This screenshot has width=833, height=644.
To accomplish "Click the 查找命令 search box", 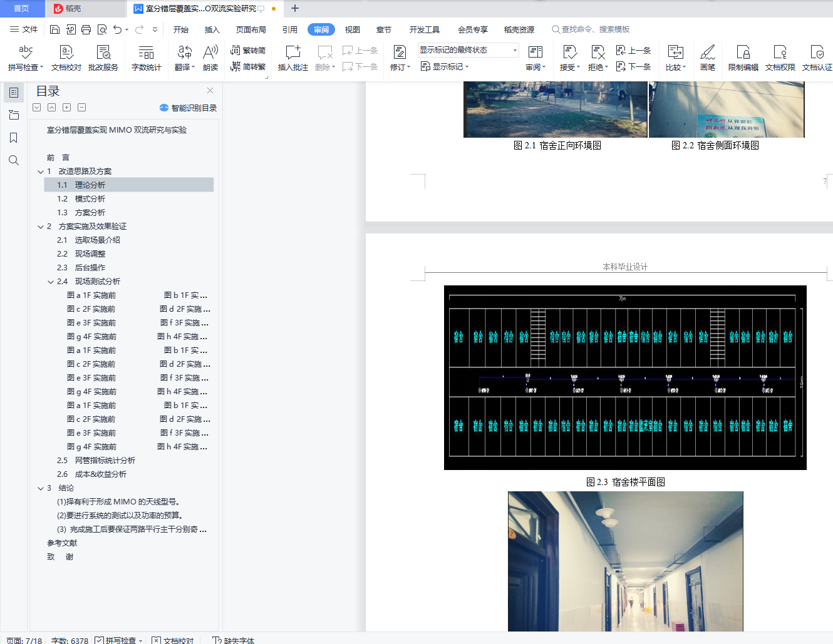I will pos(595,29).
